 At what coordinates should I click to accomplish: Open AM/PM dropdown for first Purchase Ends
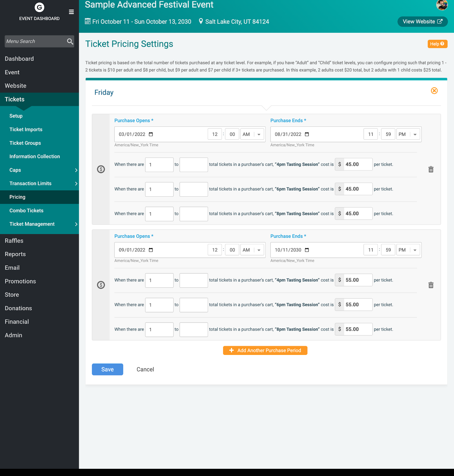(408, 134)
